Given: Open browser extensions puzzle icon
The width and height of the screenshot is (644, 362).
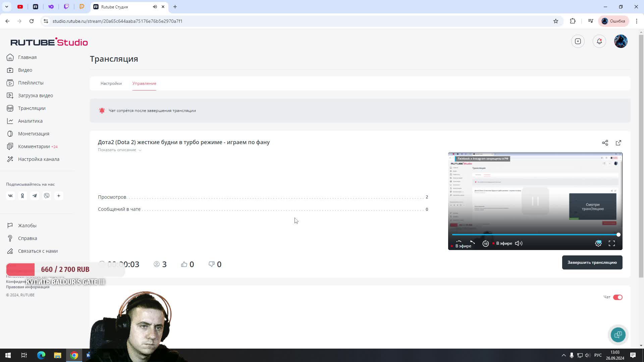Looking at the screenshot, I should point(573,21).
